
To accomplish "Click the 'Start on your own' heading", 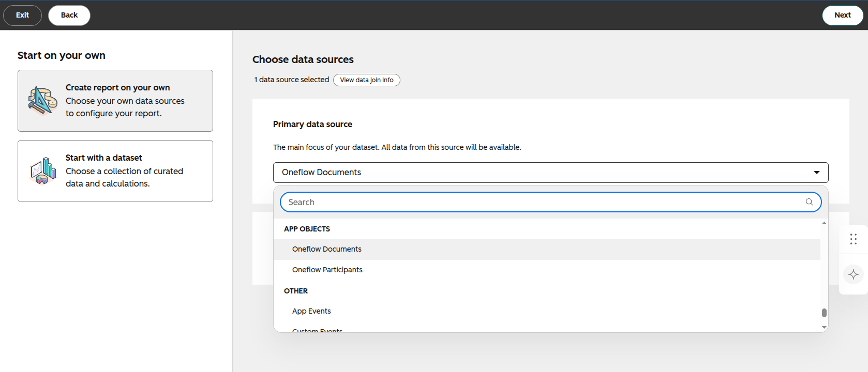I will (62, 55).
